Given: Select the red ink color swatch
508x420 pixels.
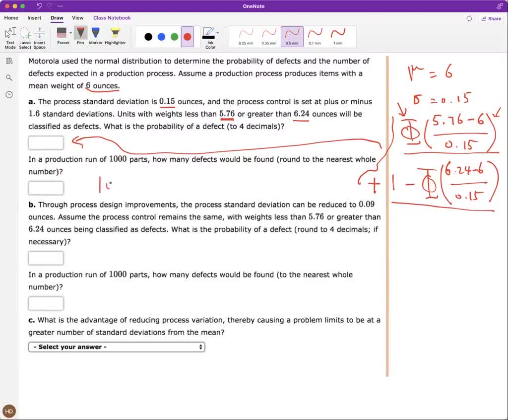Looking at the screenshot, I should (186, 36).
